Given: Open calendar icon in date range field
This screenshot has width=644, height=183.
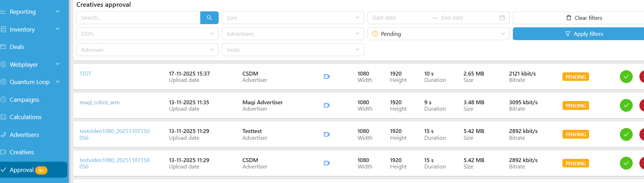Looking at the screenshot, I should [x=502, y=18].
